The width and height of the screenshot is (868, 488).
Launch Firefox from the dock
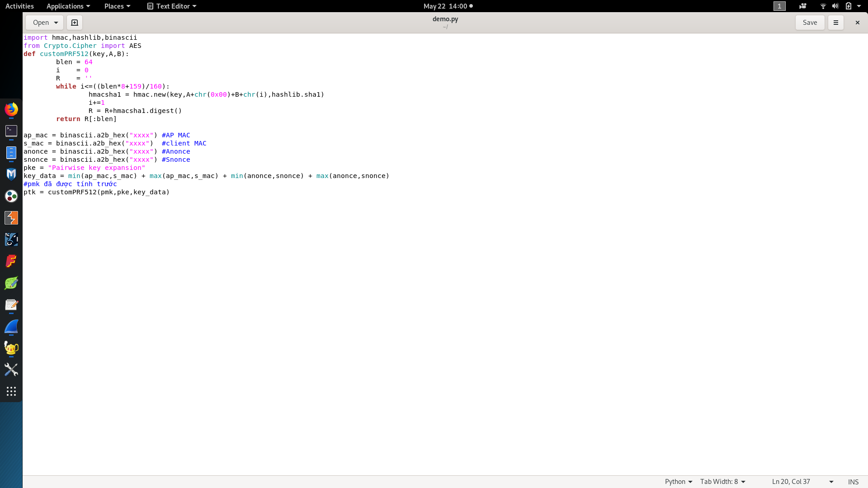click(11, 109)
